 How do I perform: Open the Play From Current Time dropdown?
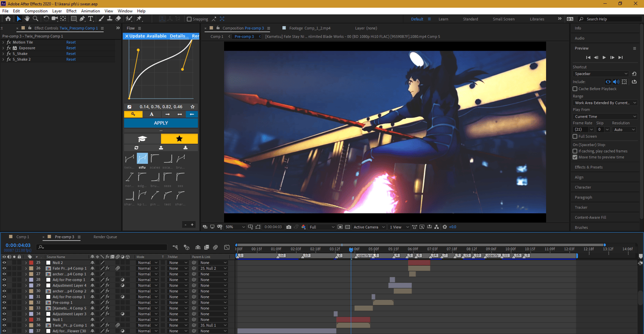(x=605, y=117)
